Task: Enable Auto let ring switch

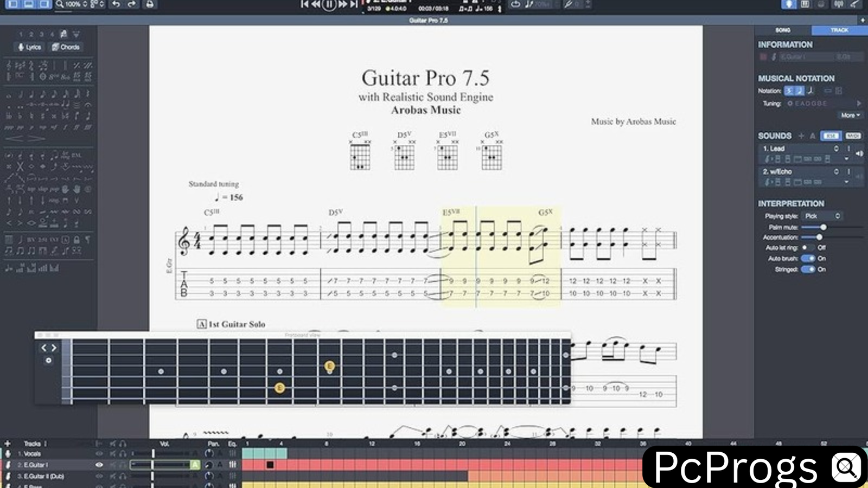Action: click(807, 248)
